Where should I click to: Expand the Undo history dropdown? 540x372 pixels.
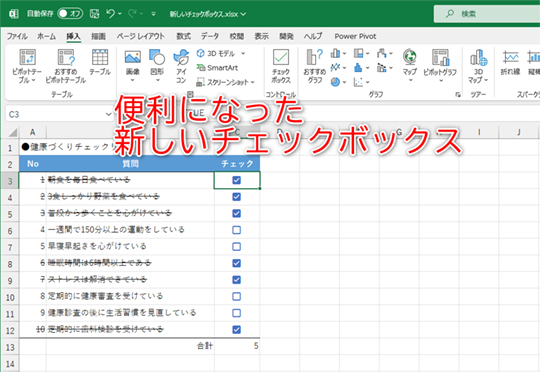[x=120, y=14]
